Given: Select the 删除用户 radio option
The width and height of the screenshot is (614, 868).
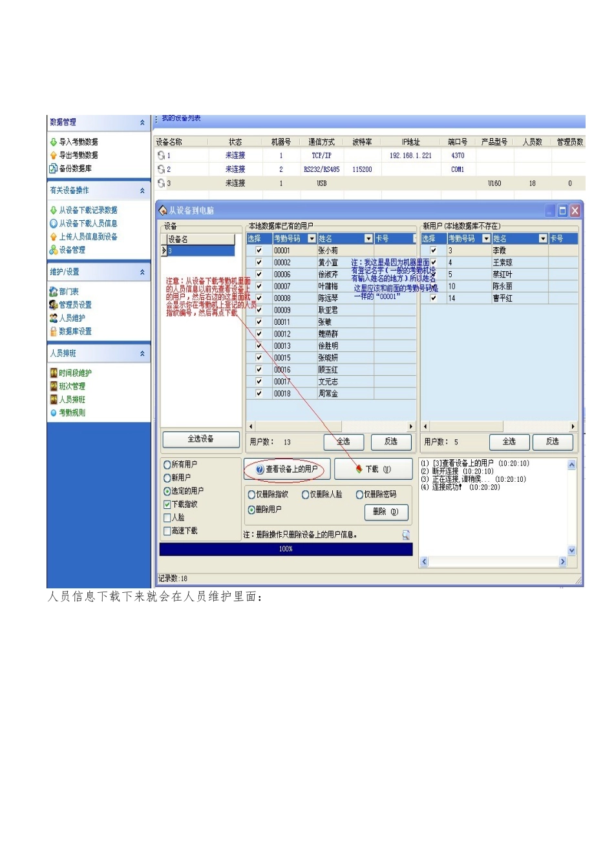Looking at the screenshot, I should [251, 510].
